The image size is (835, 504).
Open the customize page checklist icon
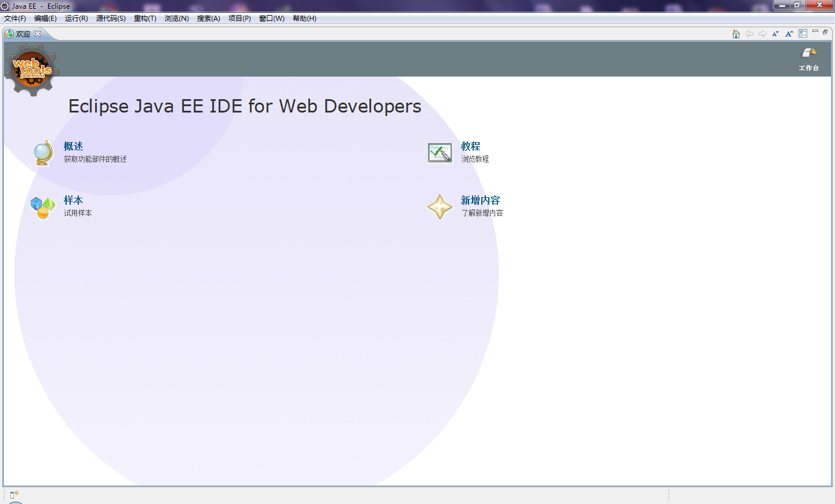coord(803,34)
